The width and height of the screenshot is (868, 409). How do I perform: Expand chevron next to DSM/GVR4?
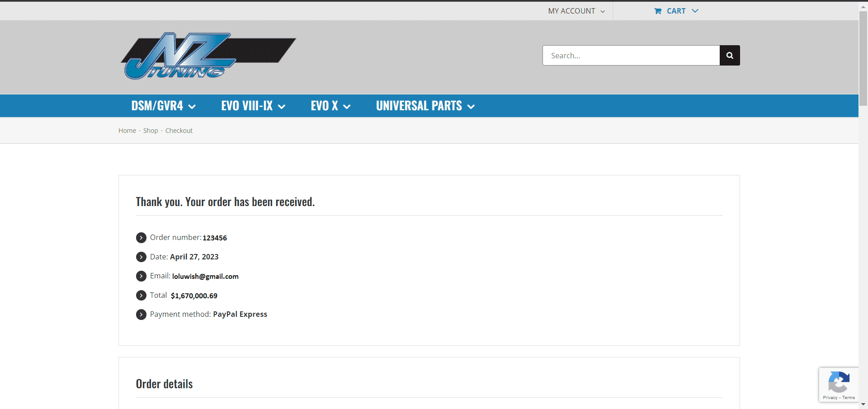click(192, 107)
